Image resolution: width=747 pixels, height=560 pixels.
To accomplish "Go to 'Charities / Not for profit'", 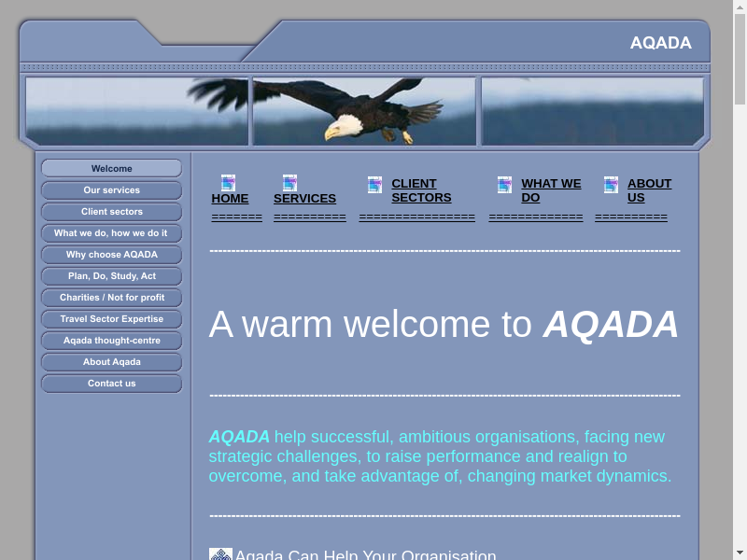I will (x=111, y=298).
